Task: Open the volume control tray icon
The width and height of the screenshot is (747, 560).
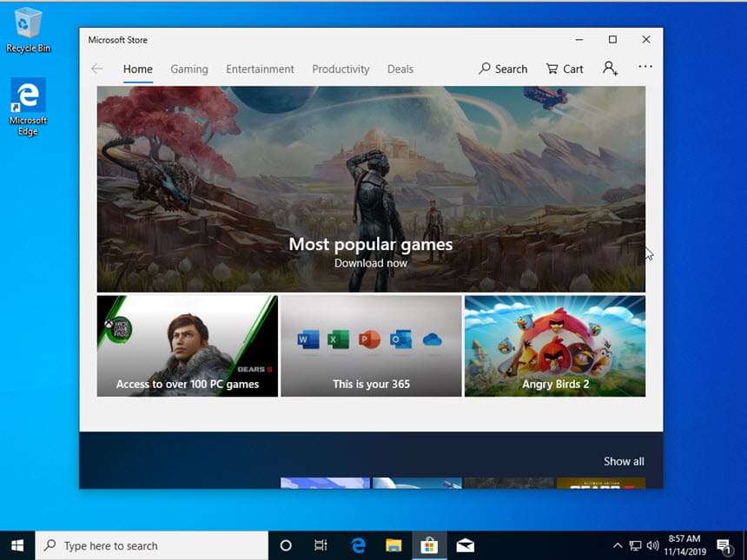Action: [x=652, y=545]
